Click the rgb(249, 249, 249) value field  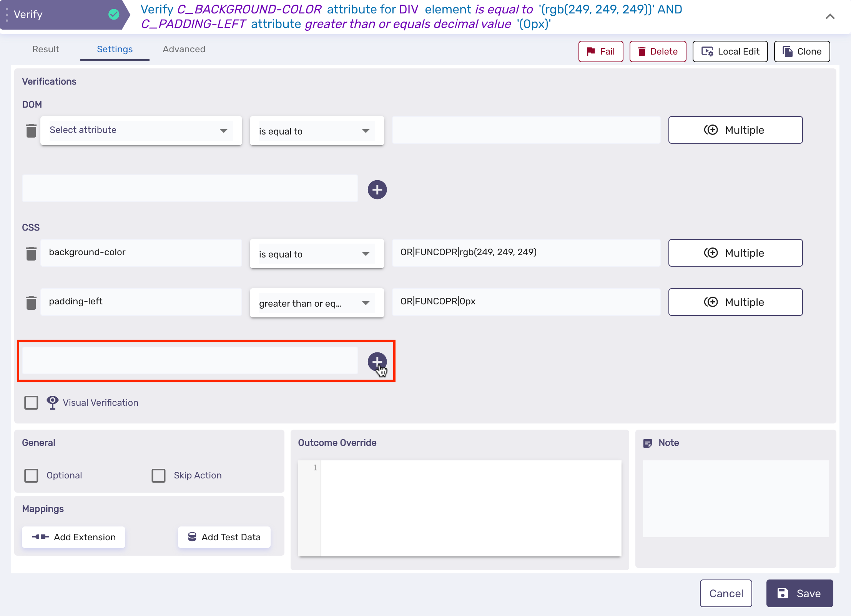[x=526, y=252]
